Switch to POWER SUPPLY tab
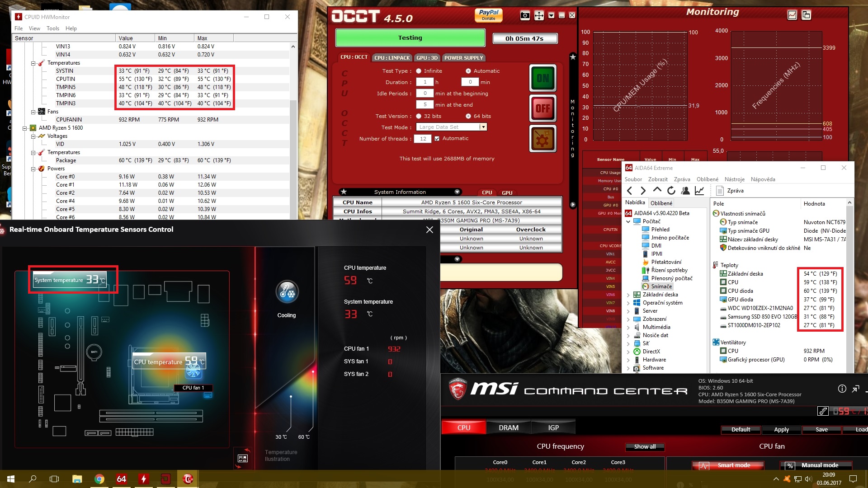The width and height of the screenshot is (868, 488). (x=463, y=58)
